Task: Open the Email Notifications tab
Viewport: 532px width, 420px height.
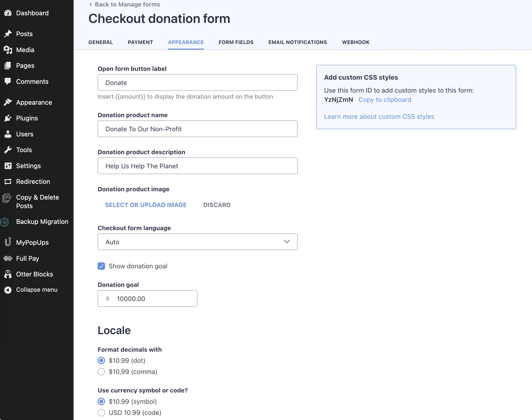Action: [297, 42]
